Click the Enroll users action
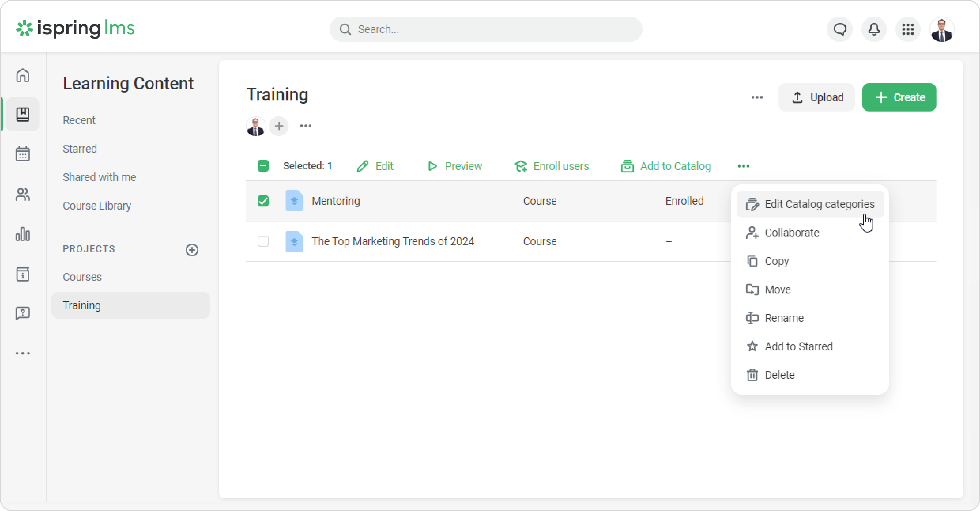 tap(552, 166)
